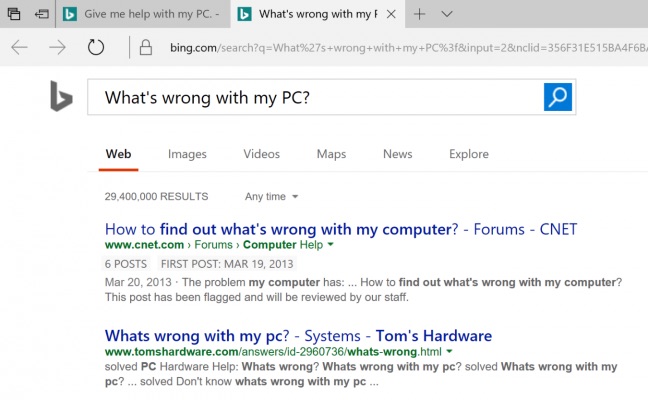The height and width of the screenshot is (400, 648).
Task: Expand the CNET result URL arrow
Action: click(331, 244)
